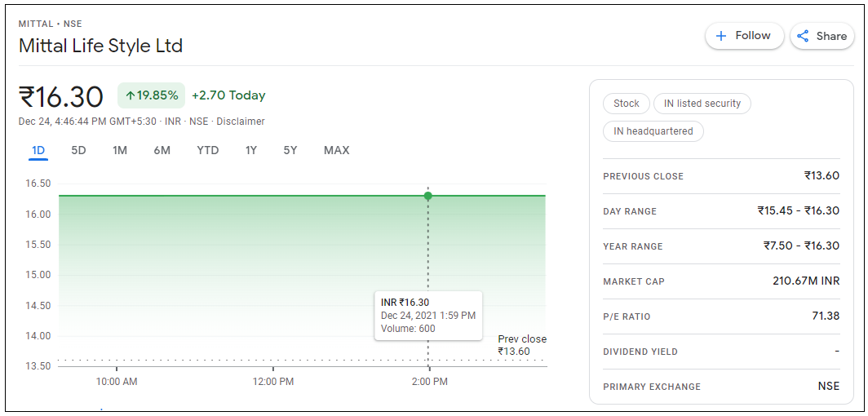
Task: Click the DIVIDEND YIELD label
Action: [x=640, y=352]
